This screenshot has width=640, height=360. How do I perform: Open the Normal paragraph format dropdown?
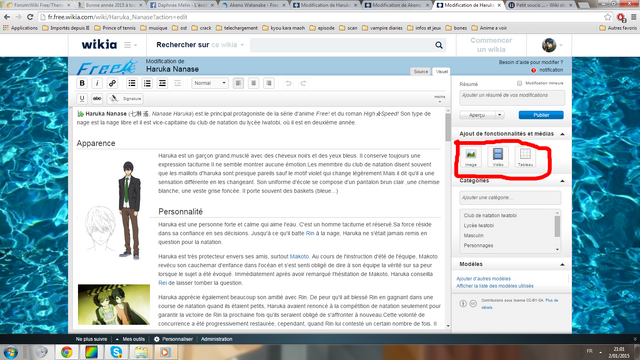click(210, 83)
